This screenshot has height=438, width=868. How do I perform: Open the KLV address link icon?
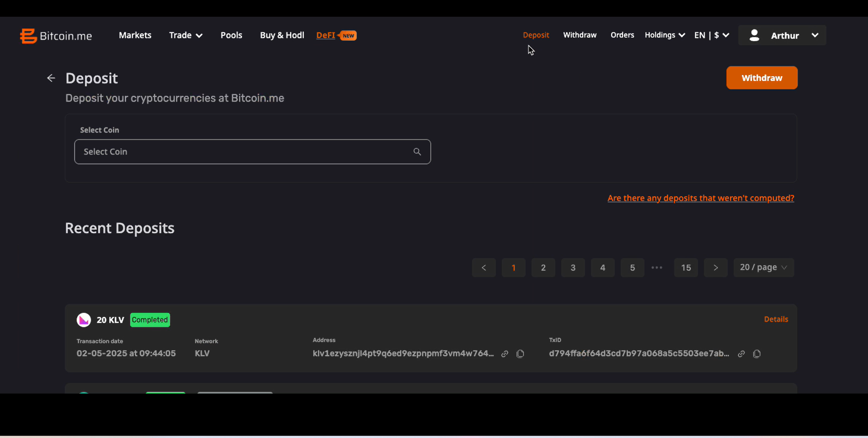(505, 354)
